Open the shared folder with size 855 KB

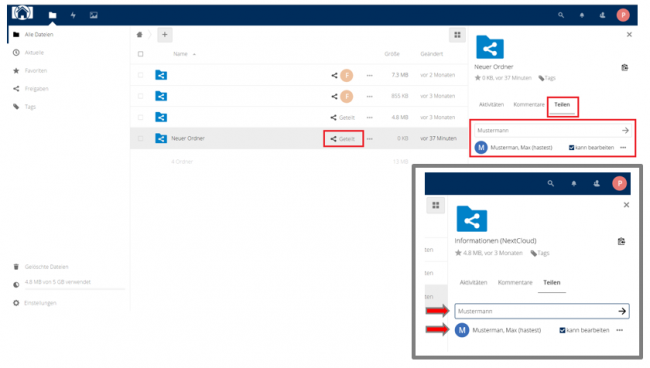161,96
